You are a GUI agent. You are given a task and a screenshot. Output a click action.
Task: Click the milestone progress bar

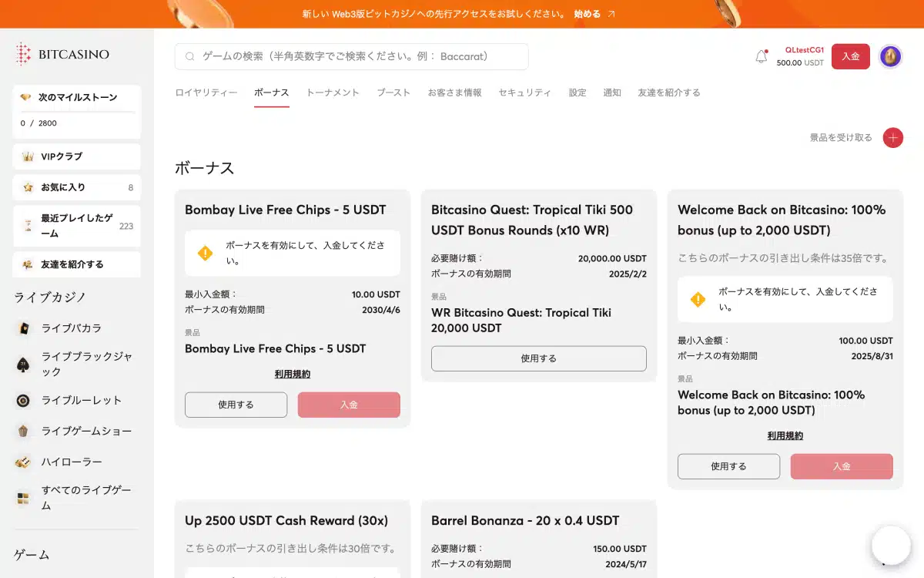coord(77,113)
